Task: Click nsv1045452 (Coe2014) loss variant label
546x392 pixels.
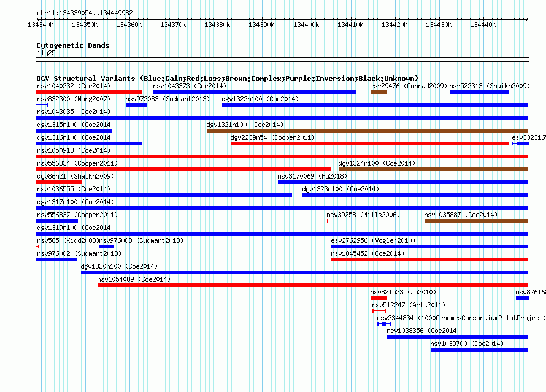Action: click(x=367, y=253)
